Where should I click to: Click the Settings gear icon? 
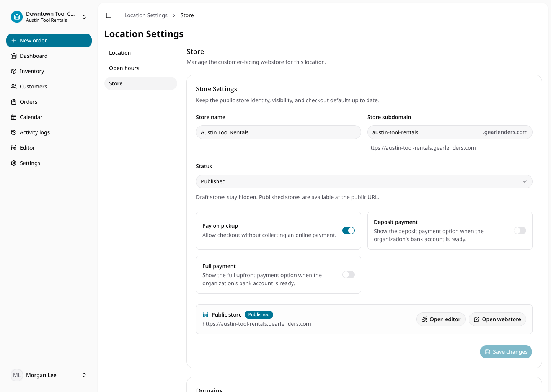[x=14, y=163]
